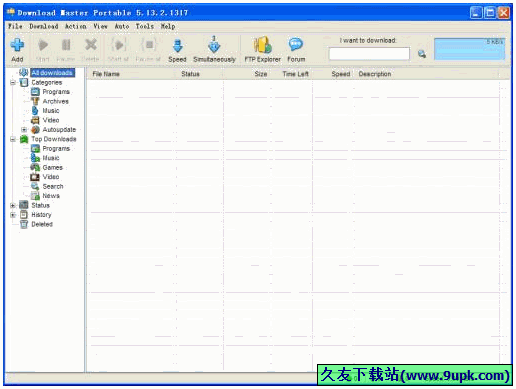Click the greyed Start toolbar button
The width and height of the screenshot is (516, 389).
43,49
